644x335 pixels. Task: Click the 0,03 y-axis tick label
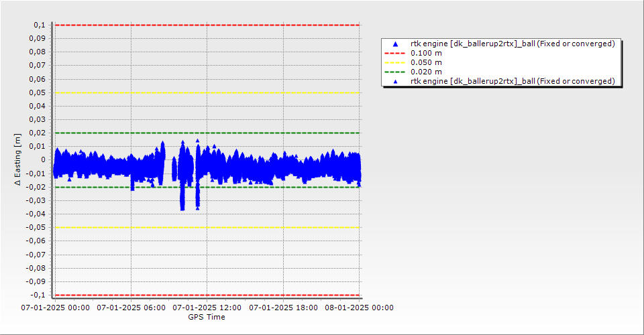[38, 120]
